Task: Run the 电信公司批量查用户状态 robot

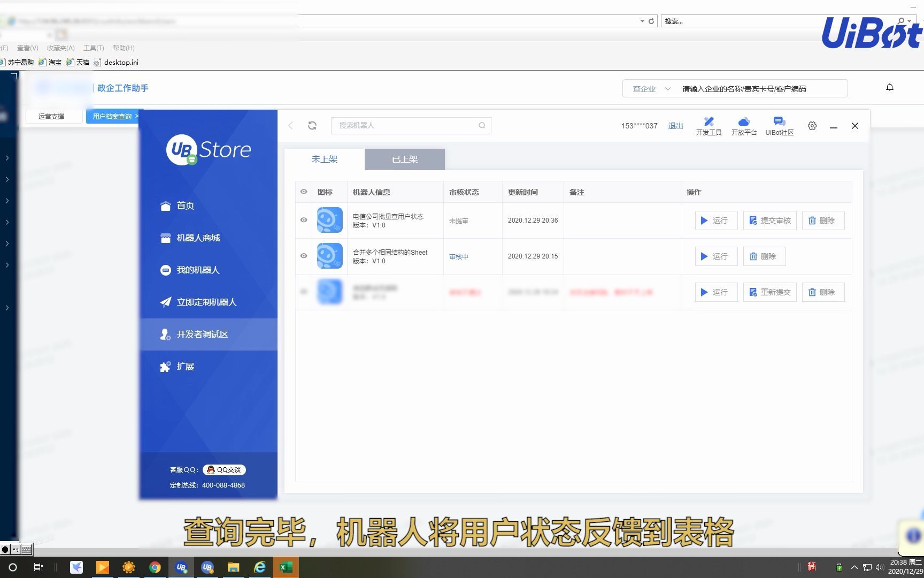Action: coord(716,220)
